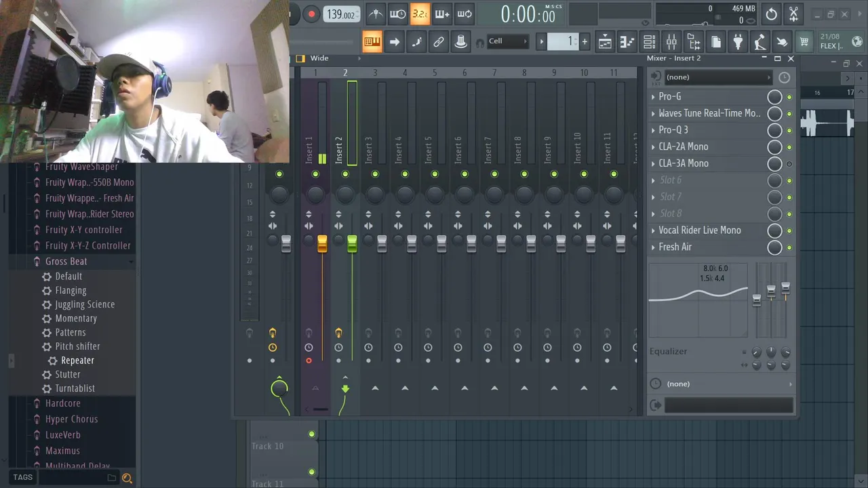Click the Insert 1 orange volume fader

coord(322,244)
